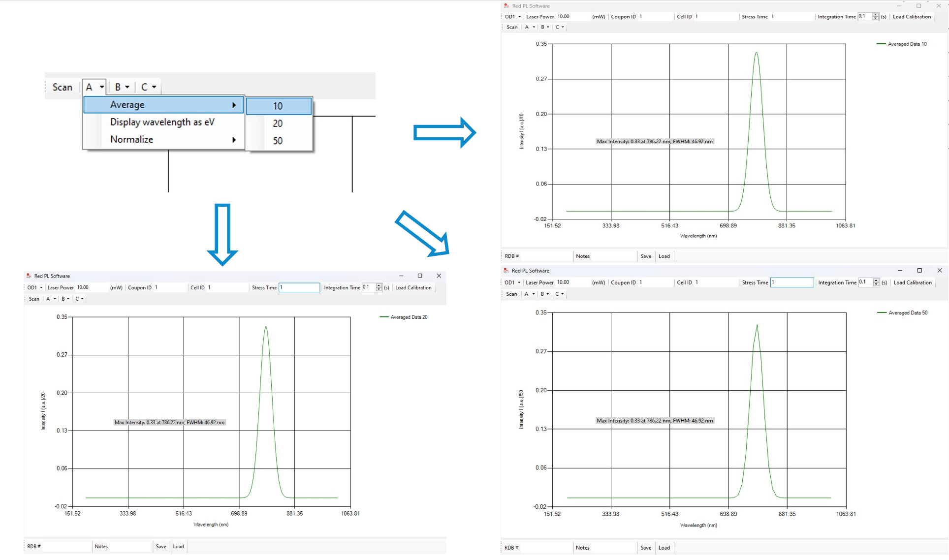The width and height of the screenshot is (949, 560).
Task: Click Averaged Data 50 legend line
Action: [x=882, y=313]
